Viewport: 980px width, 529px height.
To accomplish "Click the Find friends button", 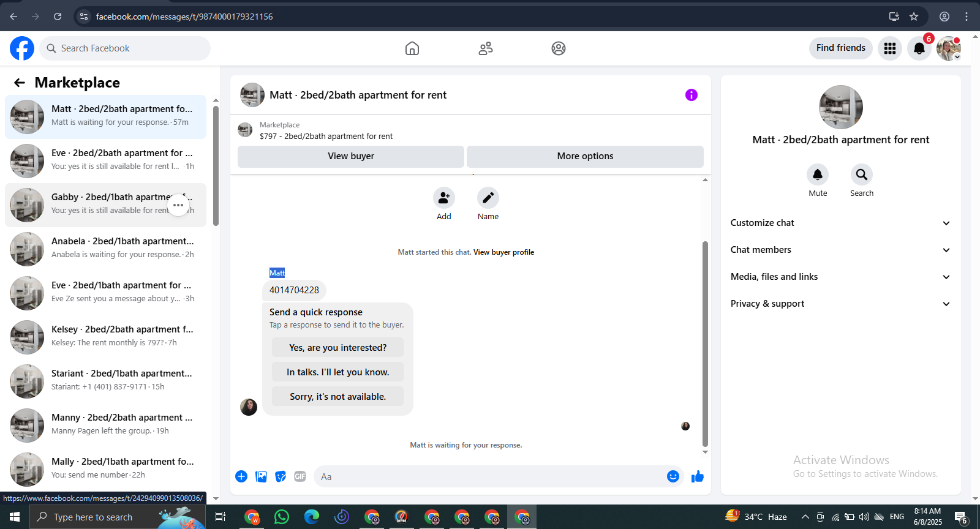I will point(841,48).
